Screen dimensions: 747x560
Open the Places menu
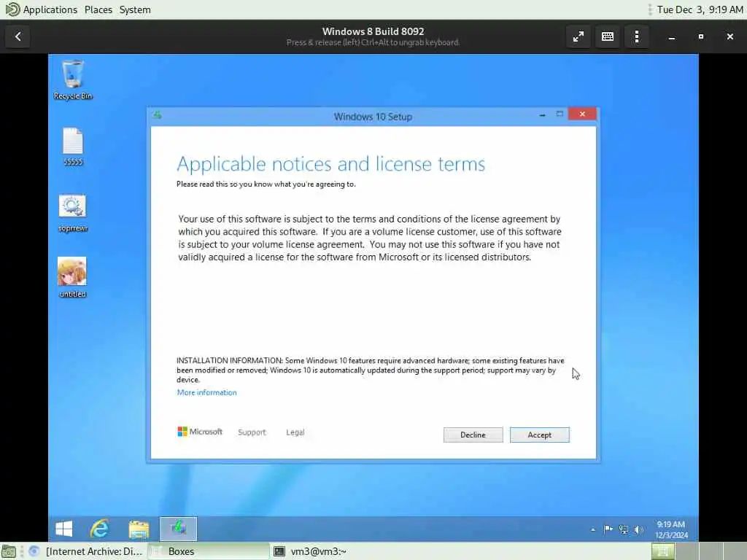pyautogui.click(x=98, y=9)
